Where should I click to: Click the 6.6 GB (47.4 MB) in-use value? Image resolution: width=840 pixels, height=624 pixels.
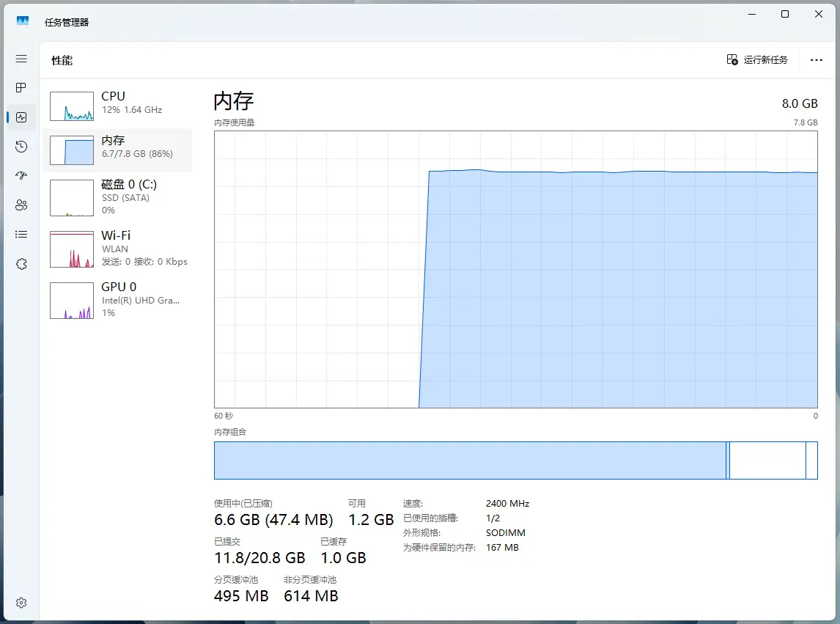point(273,519)
